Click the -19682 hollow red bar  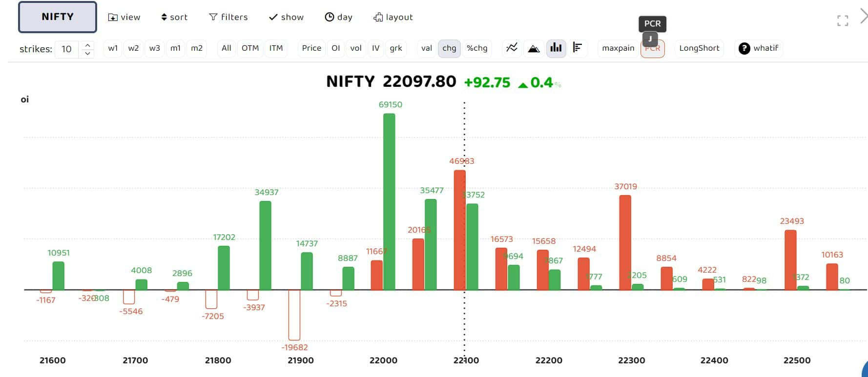click(x=294, y=315)
